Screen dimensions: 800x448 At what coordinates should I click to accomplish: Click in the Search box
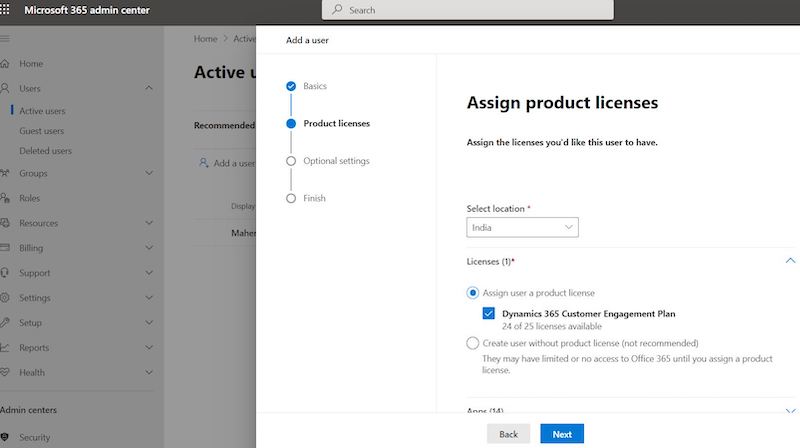coord(468,10)
